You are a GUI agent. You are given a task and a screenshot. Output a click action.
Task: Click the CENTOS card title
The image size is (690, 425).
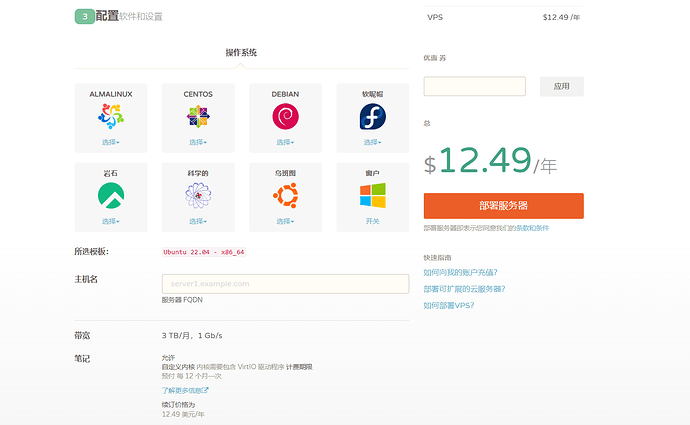click(x=198, y=94)
